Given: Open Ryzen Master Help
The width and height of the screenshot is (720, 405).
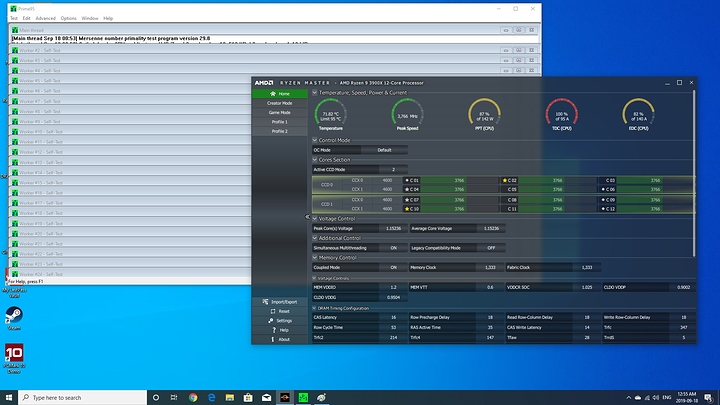Looking at the screenshot, I should (x=280, y=330).
